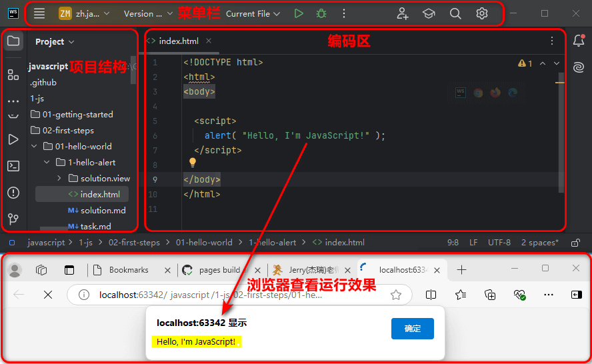
Task: Click the 确定 button in alert
Action: click(x=412, y=329)
